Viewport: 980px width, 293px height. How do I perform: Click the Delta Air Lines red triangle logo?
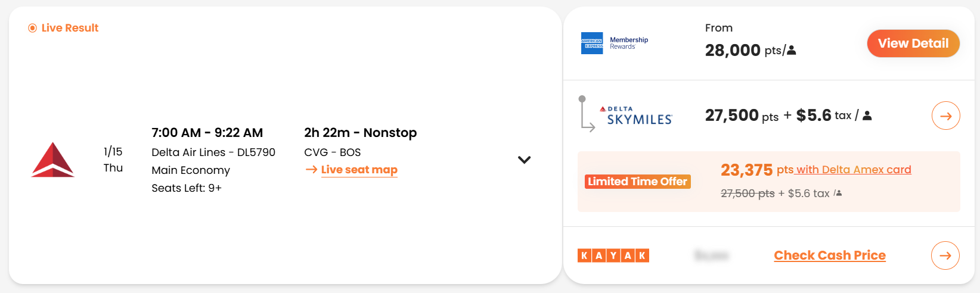coord(52,160)
